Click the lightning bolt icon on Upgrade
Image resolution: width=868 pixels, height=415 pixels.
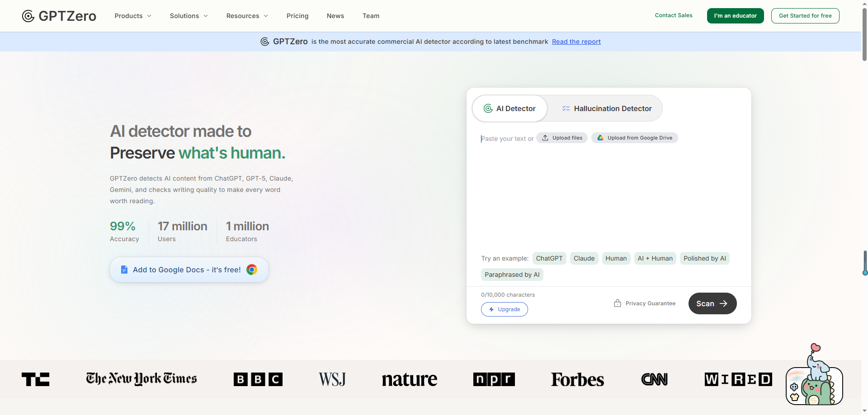tap(491, 309)
